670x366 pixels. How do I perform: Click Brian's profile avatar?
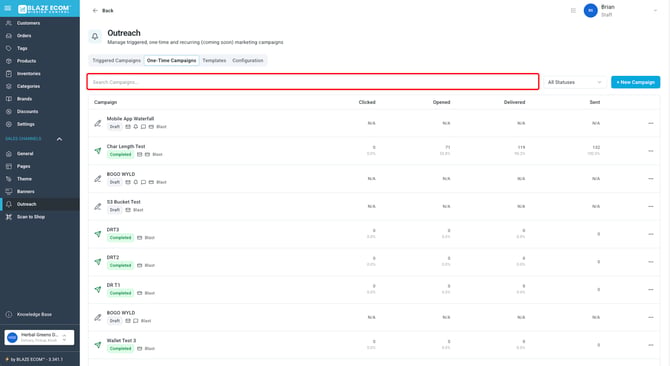click(591, 11)
